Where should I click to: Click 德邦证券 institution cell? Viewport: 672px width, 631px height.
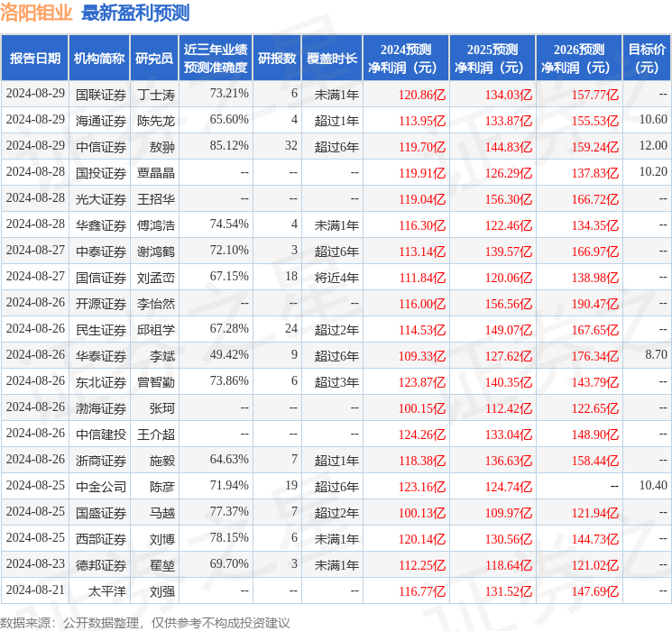101,565
